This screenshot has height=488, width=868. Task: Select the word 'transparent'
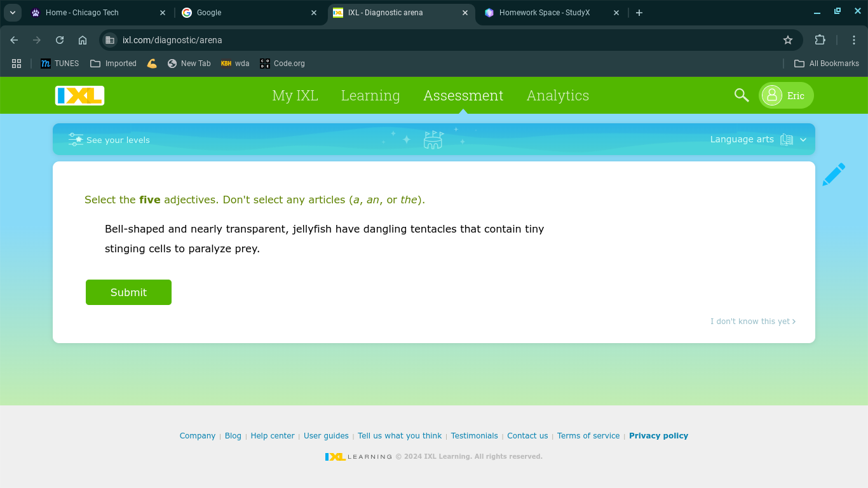[x=255, y=229]
